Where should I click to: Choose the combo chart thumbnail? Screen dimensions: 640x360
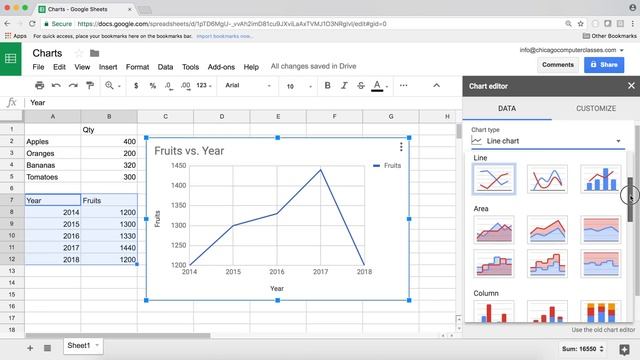tap(601, 179)
